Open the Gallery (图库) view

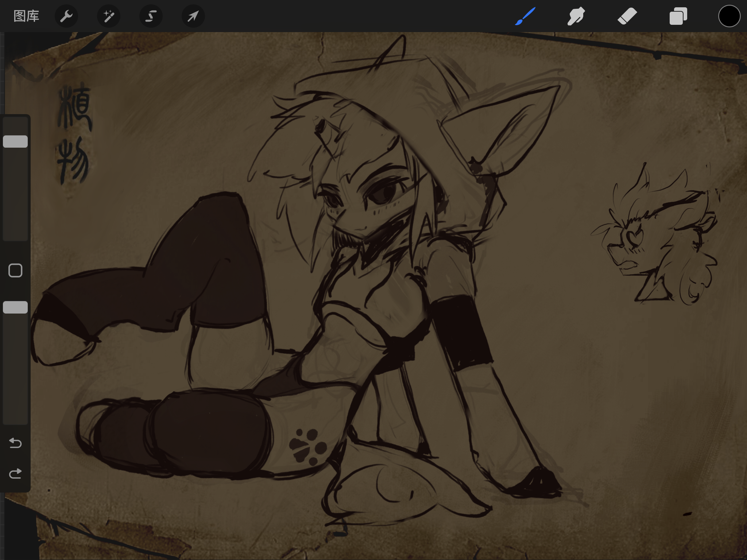coord(26,16)
